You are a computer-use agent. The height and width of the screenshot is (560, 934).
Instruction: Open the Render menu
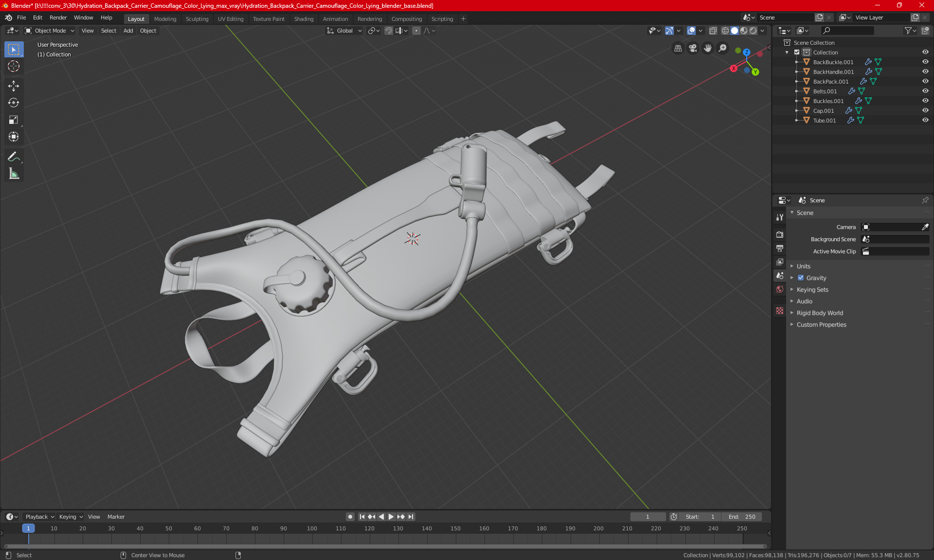(58, 17)
